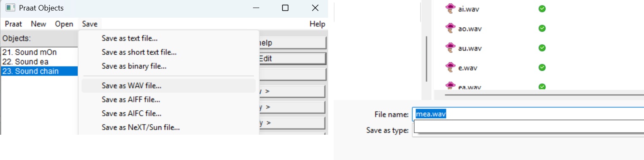This screenshot has height=160, width=644.
Task: Click the Objects: list label
Action: (17, 38)
